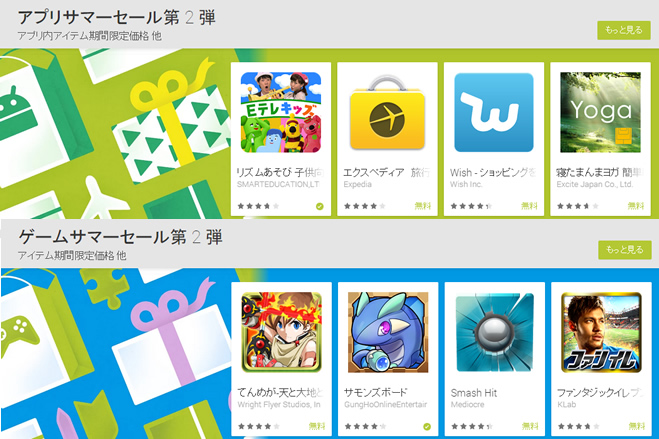Open the ファンタジックイレブン soccer game icon
This screenshot has width=659, height=439.
tap(601, 332)
